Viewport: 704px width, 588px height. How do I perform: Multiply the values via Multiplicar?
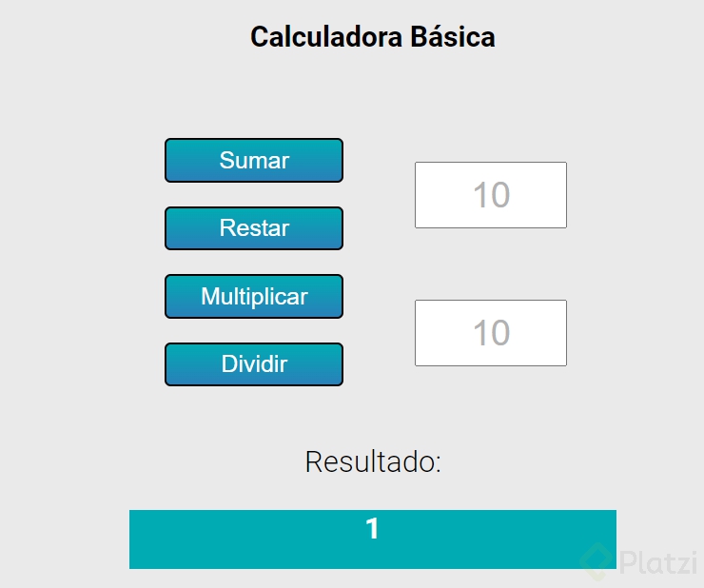pyautogui.click(x=254, y=297)
